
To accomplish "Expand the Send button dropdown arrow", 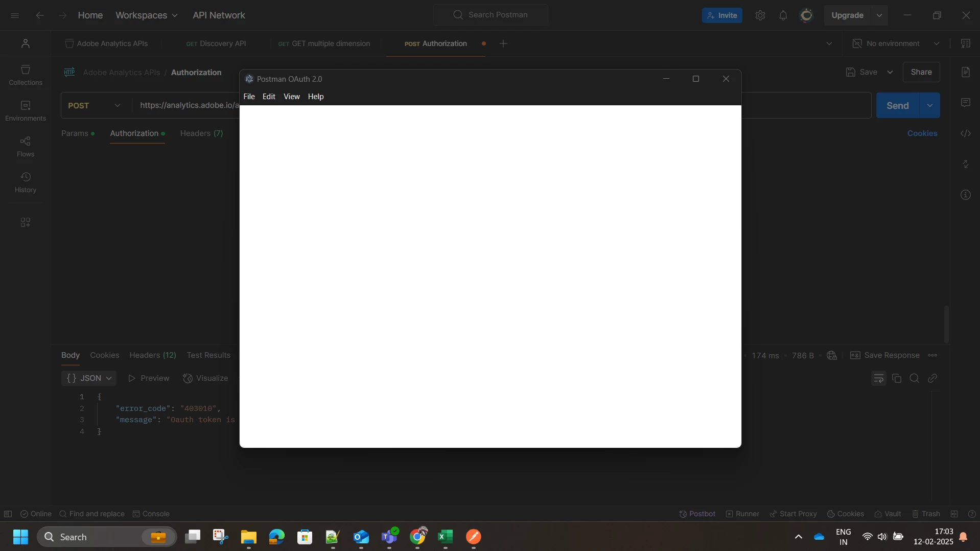I will 930,105.
